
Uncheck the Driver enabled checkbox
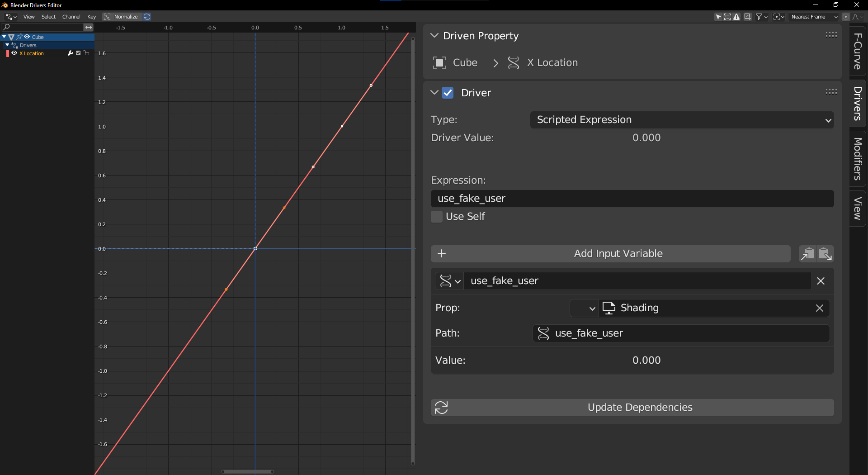click(x=448, y=93)
